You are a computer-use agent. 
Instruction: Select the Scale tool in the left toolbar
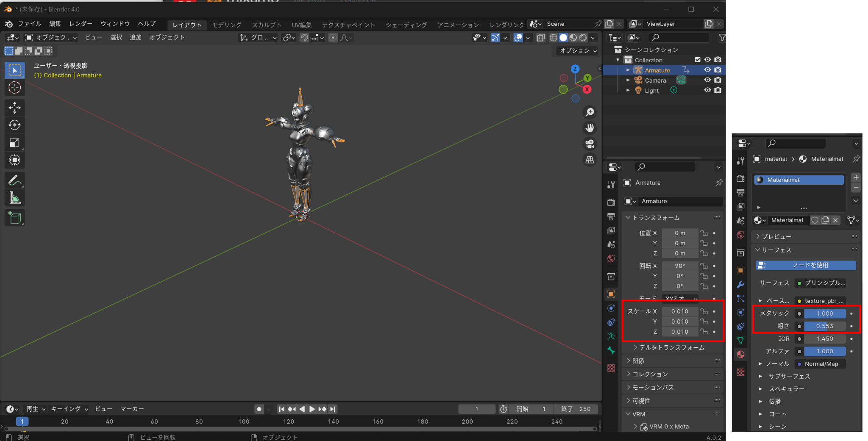(14, 142)
